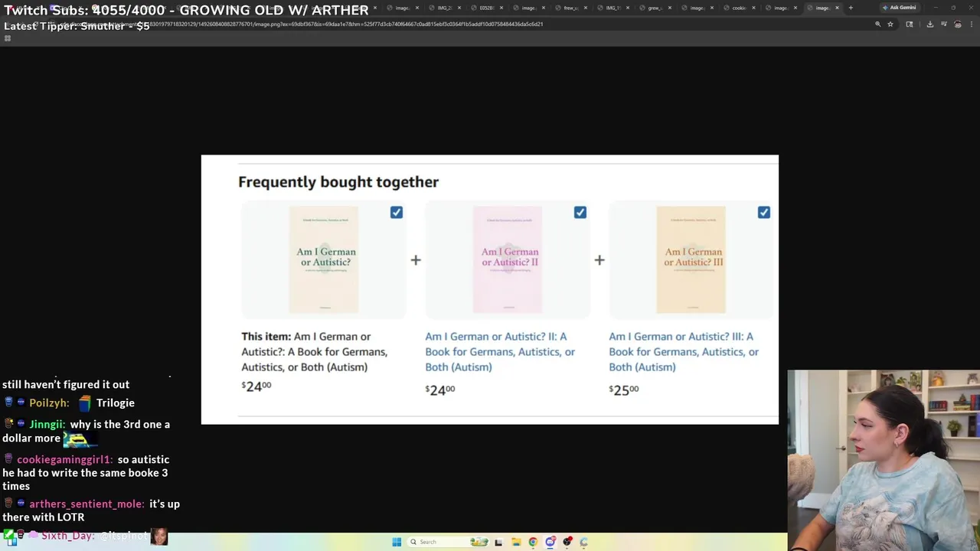Switch to the 'E052B' browser tab
Screen dimensions: 980x551
click(486, 8)
